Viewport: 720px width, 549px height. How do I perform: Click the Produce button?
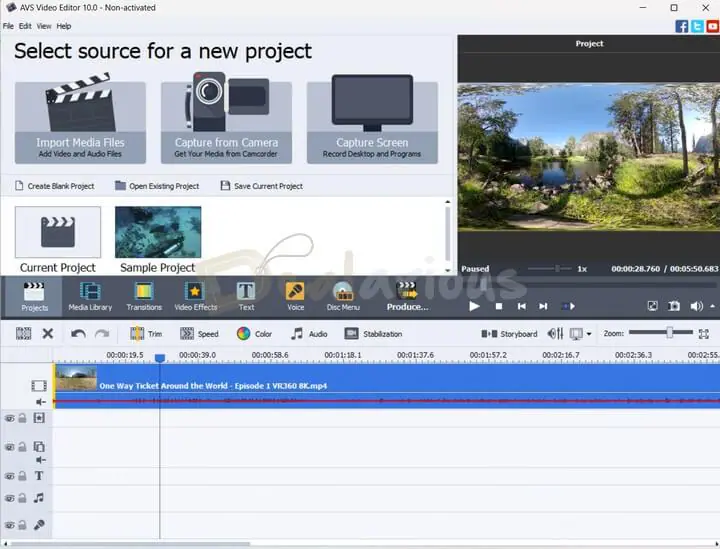coord(407,297)
